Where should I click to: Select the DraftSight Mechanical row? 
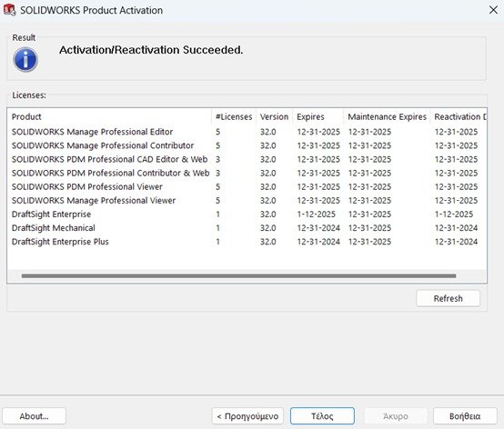[247, 228]
